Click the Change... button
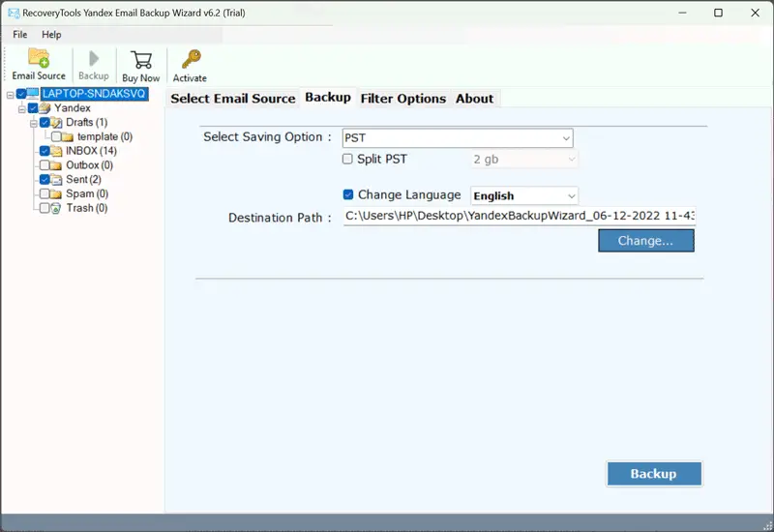 [645, 241]
